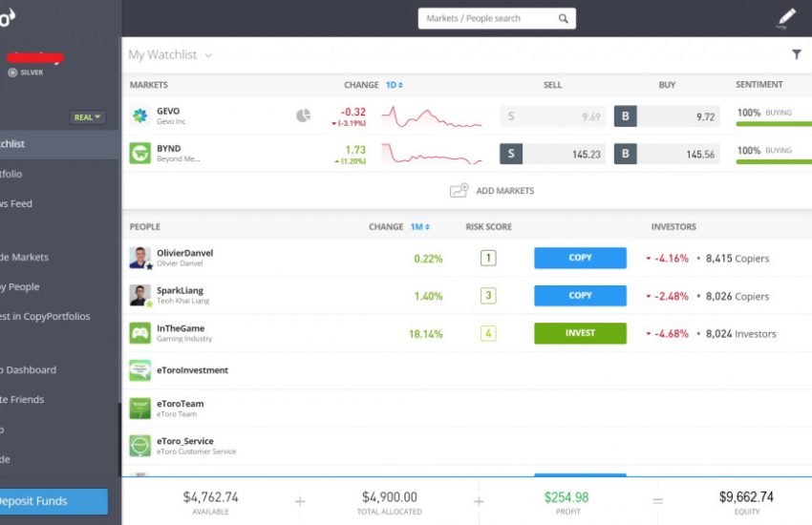Click the $4,900.00 Total Allocated value
Image resolution: width=812 pixels, height=525 pixels.
[x=390, y=497]
